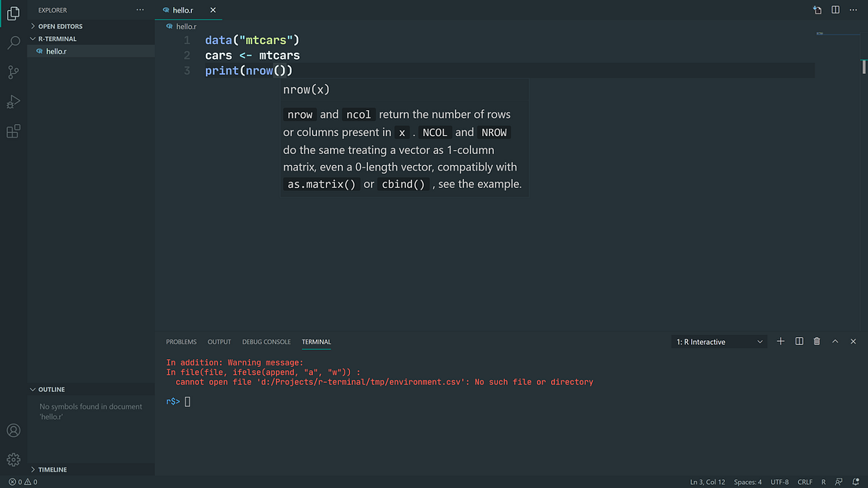Create a new terminal with the plus icon
The width and height of the screenshot is (868, 488).
coord(780,341)
